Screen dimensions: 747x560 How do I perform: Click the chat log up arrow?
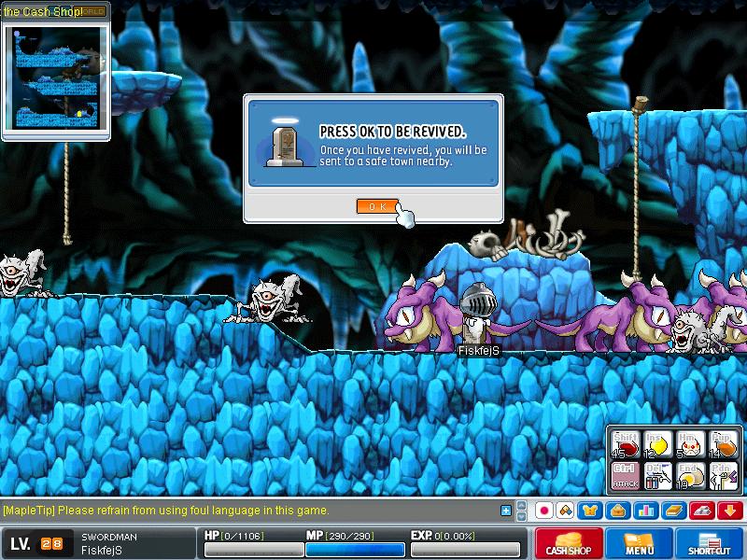tap(522, 505)
